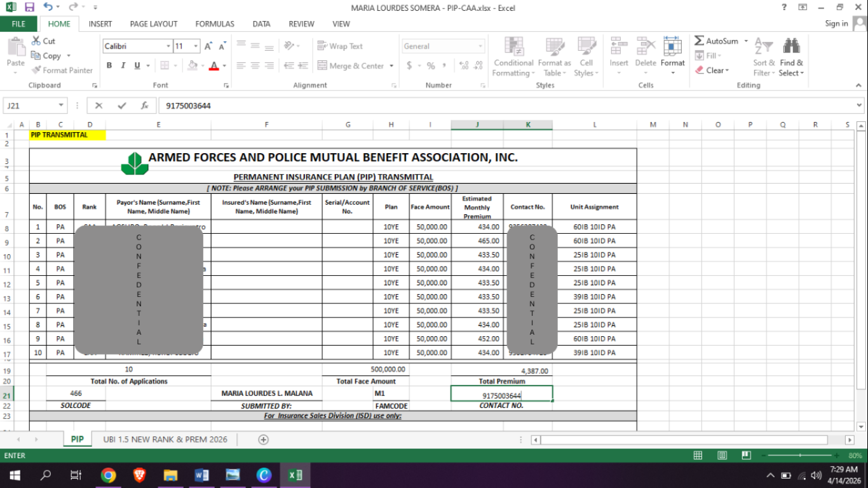Image resolution: width=868 pixels, height=488 pixels.
Task: Select the row 19 header
Action: click(7, 370)
